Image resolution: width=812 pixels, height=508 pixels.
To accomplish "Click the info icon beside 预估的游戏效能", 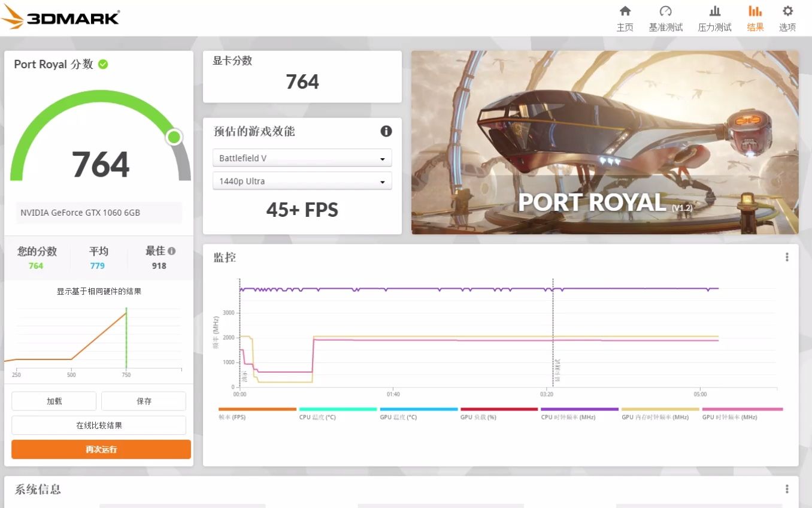I will (x=386, y=131).
